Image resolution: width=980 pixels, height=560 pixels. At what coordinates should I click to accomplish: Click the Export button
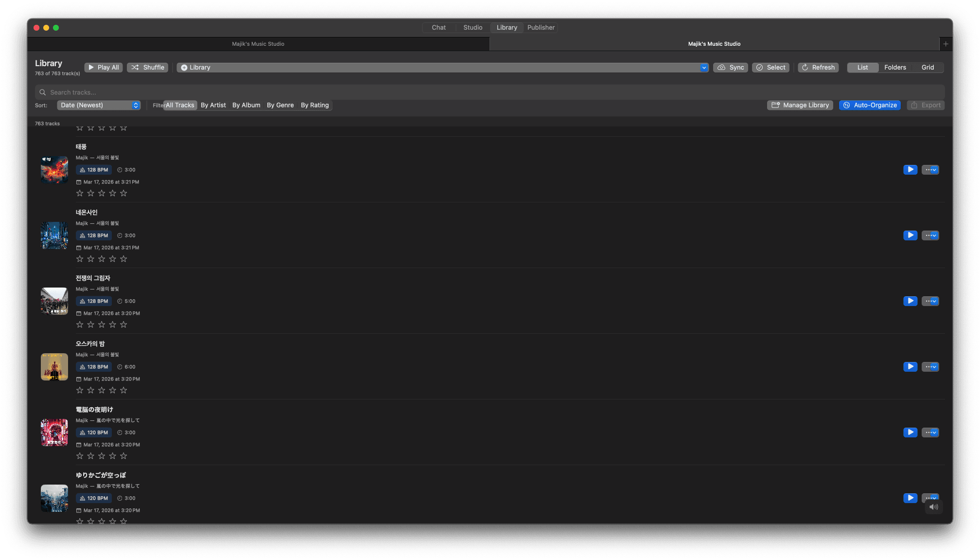(926, 105)
